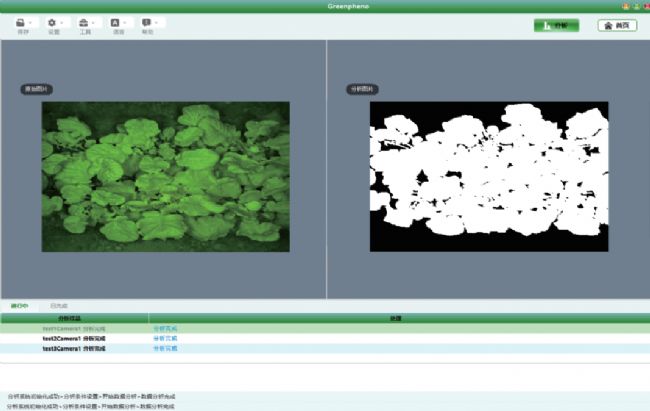Expand the dropdown arrow beside the settings gear
Viewport: 650px width, 411px height.
coord(63,22)
